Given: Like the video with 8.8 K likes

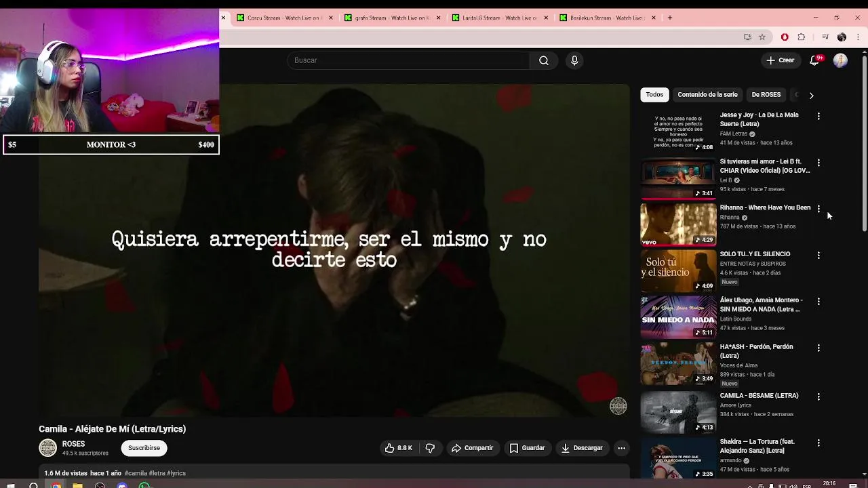Looking at the screenshot, I should point(399,448).
